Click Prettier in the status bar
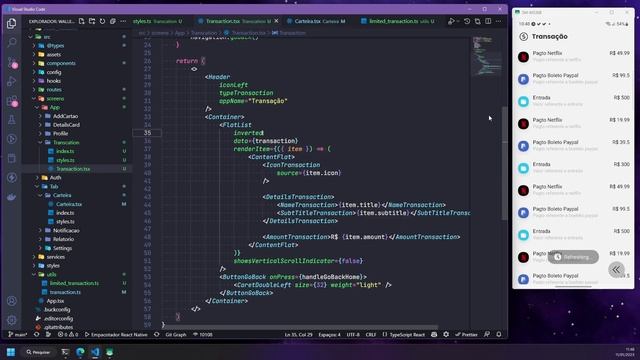This screenshot has width=640, height=360. tap(466, 334)
